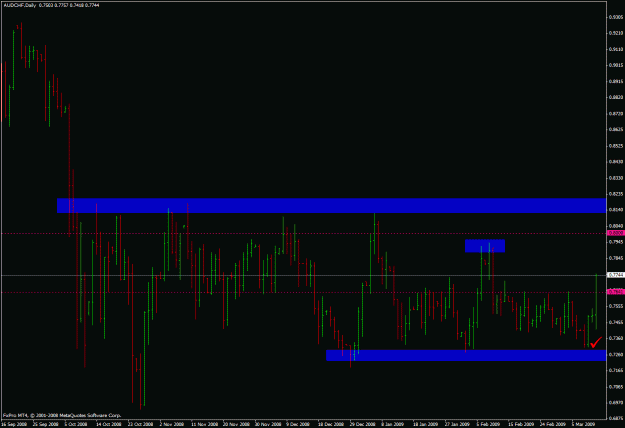Image resolution: width=625 pixels, height=428 pixels.
Task: Click the 27 Jan 2009 date label
Action: 458,424
